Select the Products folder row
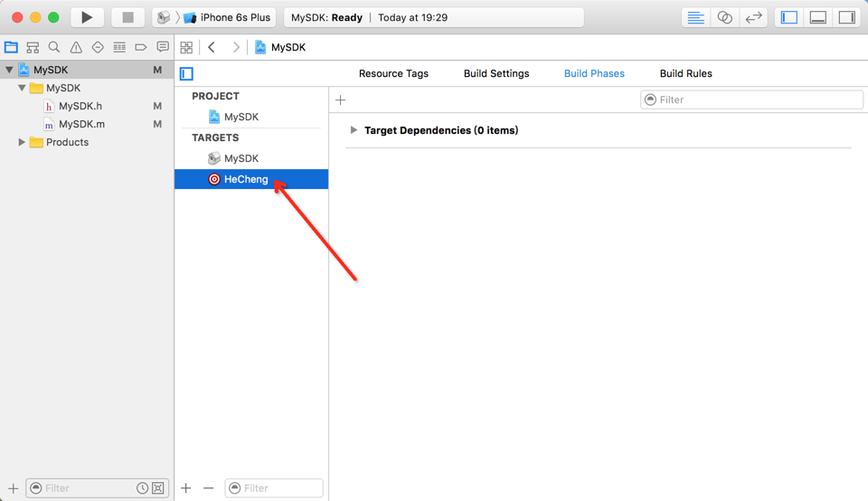868x501 pixels. click(x=87, y=142)
